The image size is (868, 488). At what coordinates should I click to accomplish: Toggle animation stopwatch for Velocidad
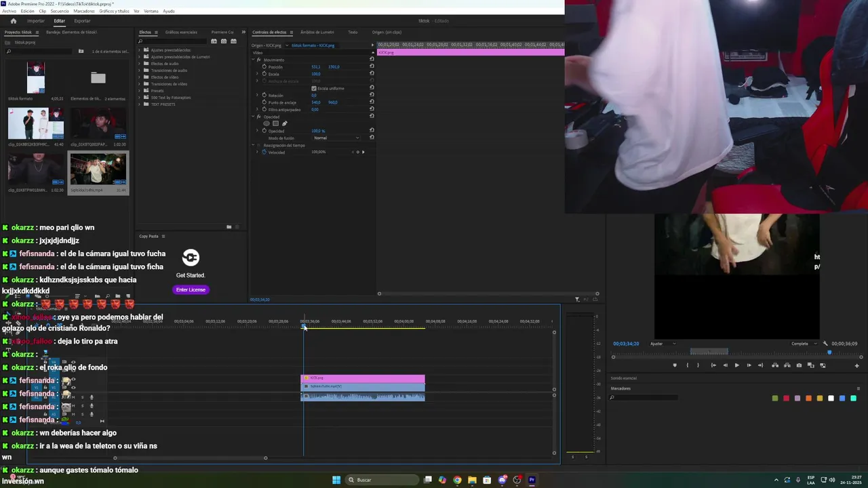click(x=264, y=152)
